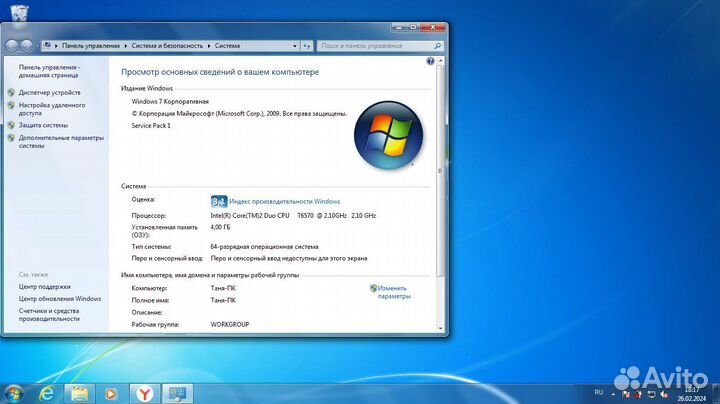Open Настройка удаленного доступа link
This screenshot has width=720, height=404.
click(x=52, y=109)
